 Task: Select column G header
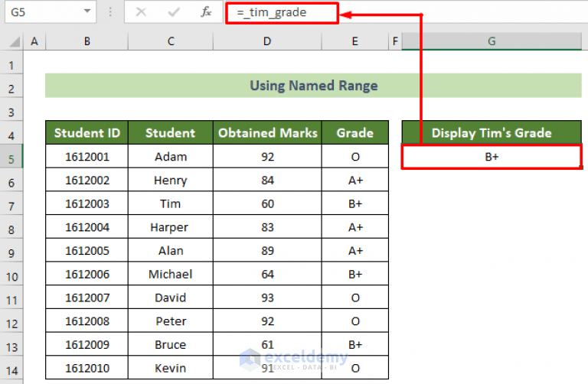click(x=492, y=41)
